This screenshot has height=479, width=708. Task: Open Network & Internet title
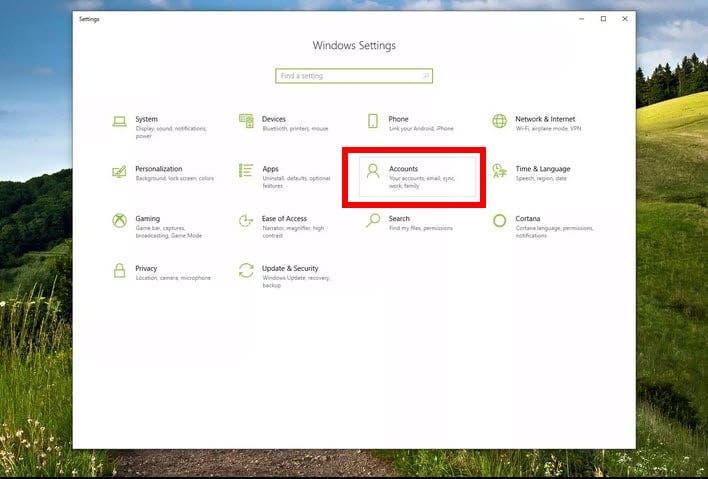[x=545, y=119]
